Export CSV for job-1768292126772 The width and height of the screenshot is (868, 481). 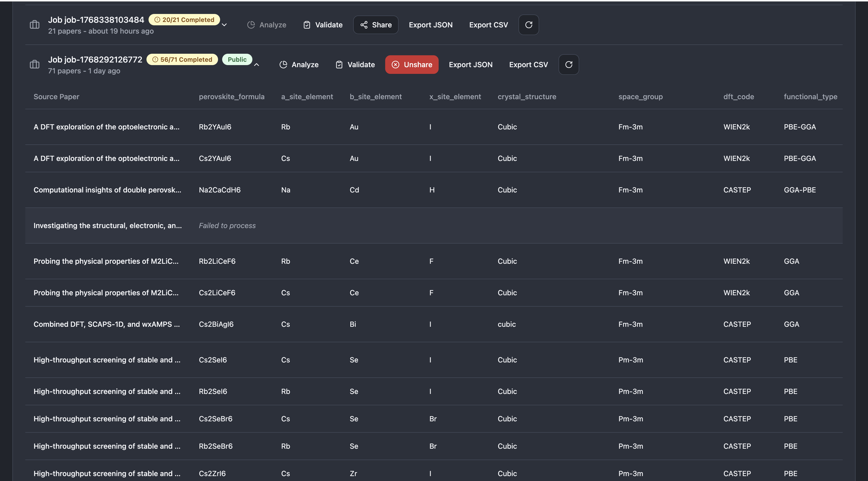coord(528,64)
